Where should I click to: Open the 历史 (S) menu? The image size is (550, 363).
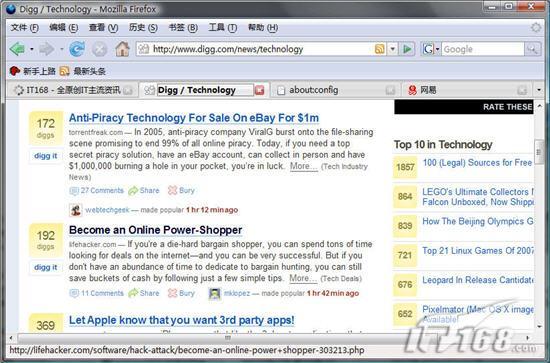[x=143, y=27]
